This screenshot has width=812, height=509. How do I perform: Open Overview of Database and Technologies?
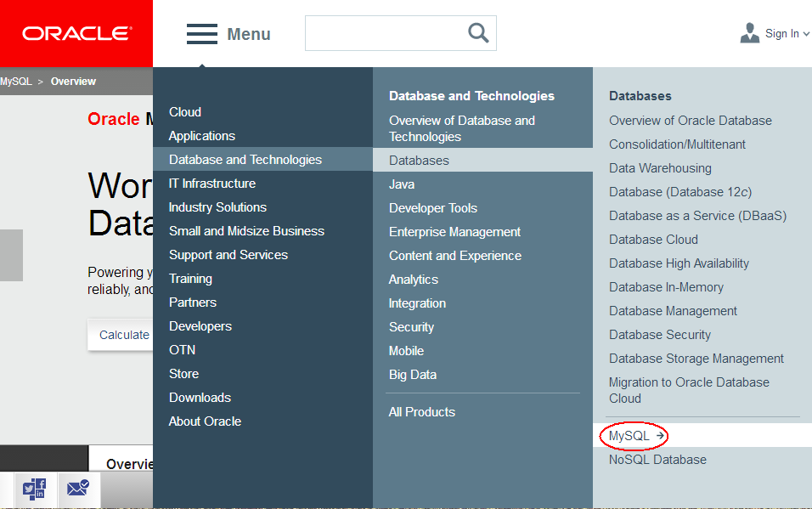click(x=462, y=128)
